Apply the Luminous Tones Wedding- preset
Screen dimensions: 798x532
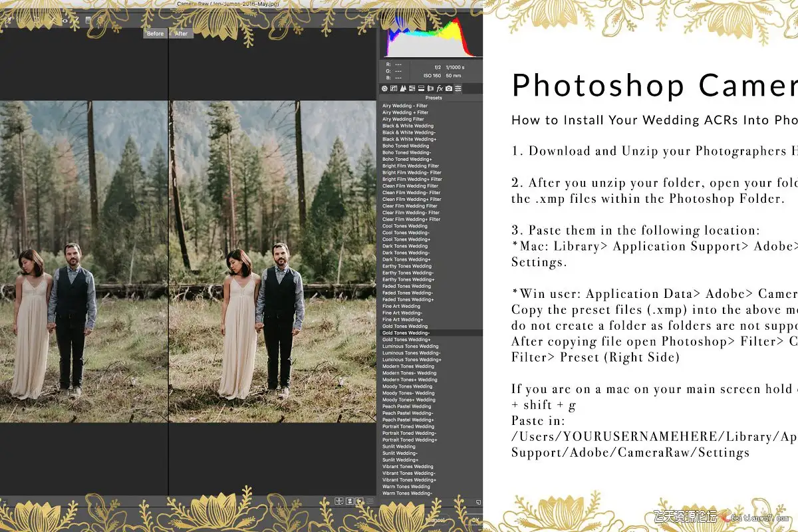[x=411, y=352]
